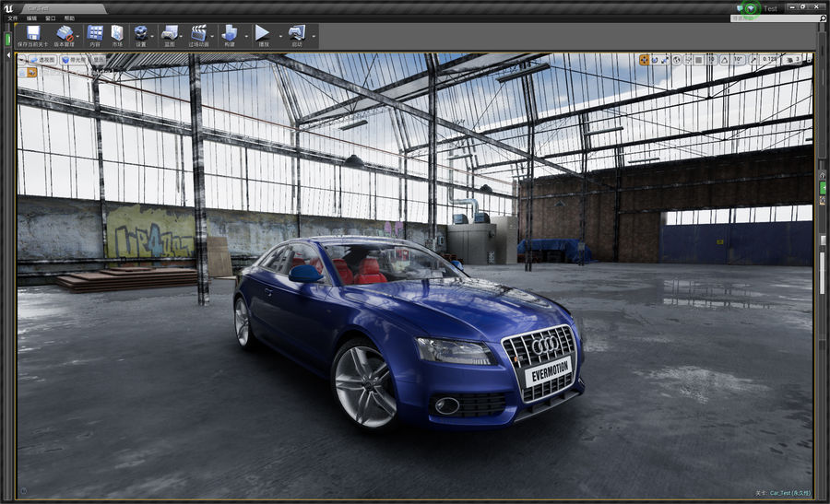Click green panel tab on right edge
Image resolution: width=830 pixels, height=504 pixels.
[823, 188]
